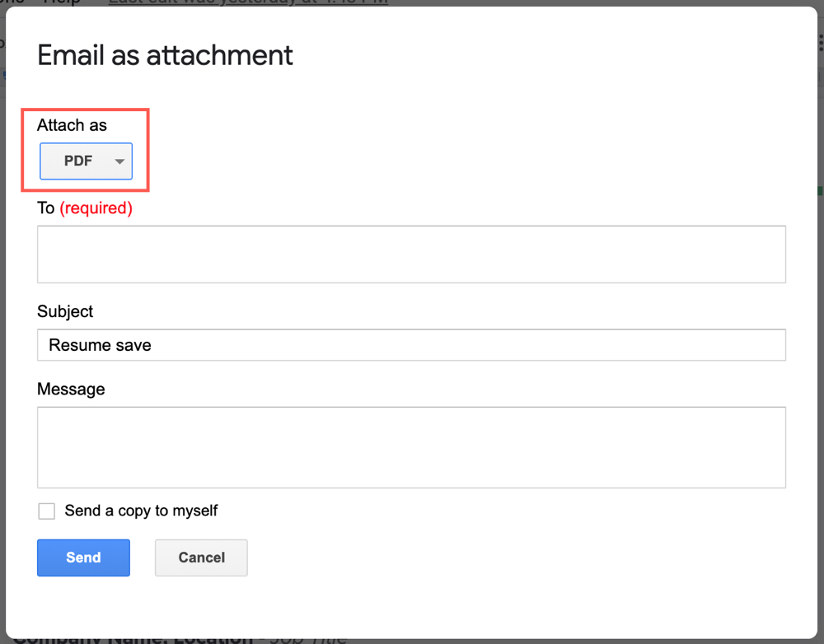Select the Subject field containing "Resume save"
Screen dimensions: 824x644
tap(412, 345)
